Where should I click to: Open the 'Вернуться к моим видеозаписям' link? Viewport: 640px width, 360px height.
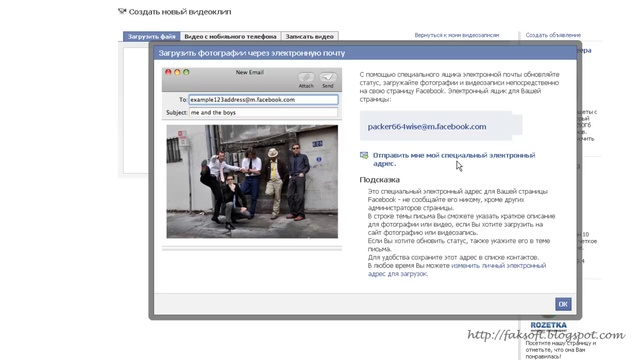(x=457, y=35)
